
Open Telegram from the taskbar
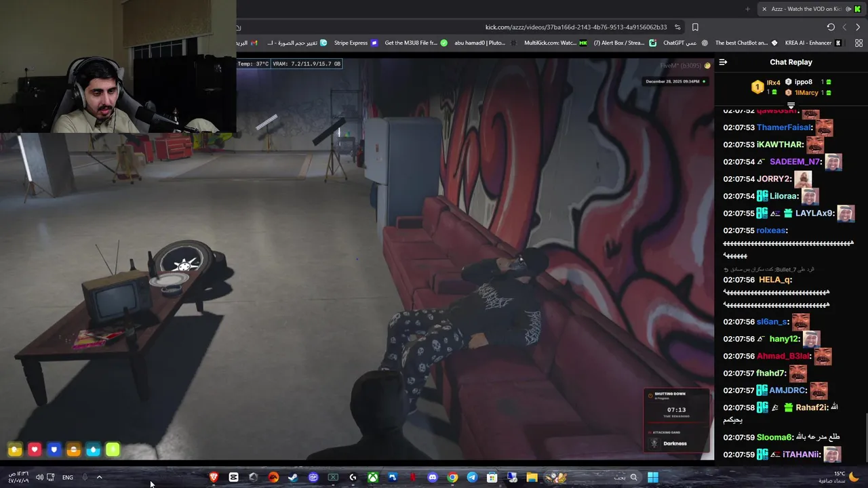tap(472, 477)
